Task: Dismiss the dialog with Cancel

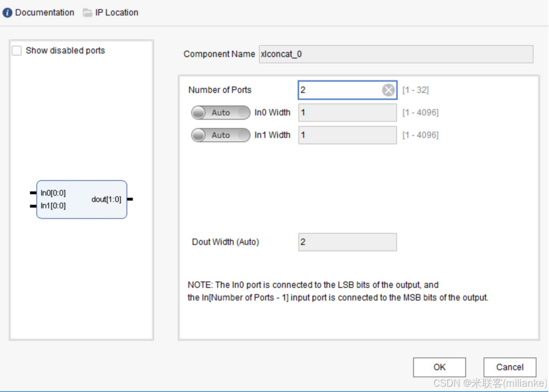Action: tap(510, 367)
